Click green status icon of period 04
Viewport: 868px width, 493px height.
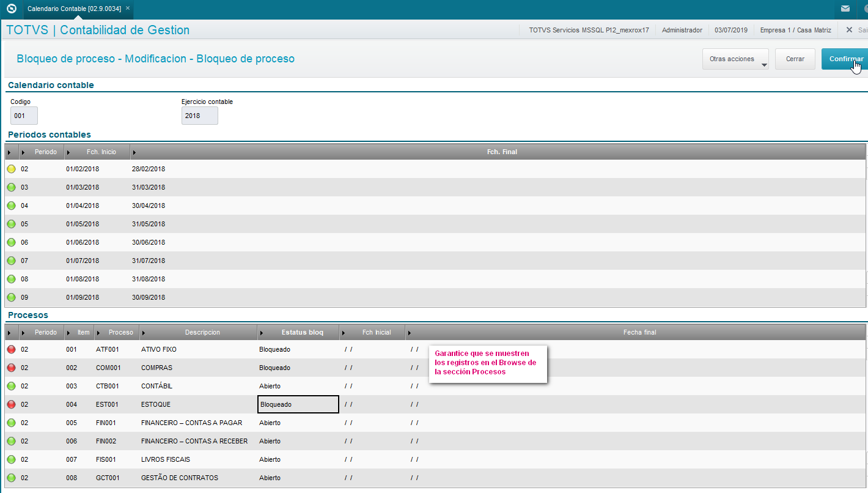(11, 206)
